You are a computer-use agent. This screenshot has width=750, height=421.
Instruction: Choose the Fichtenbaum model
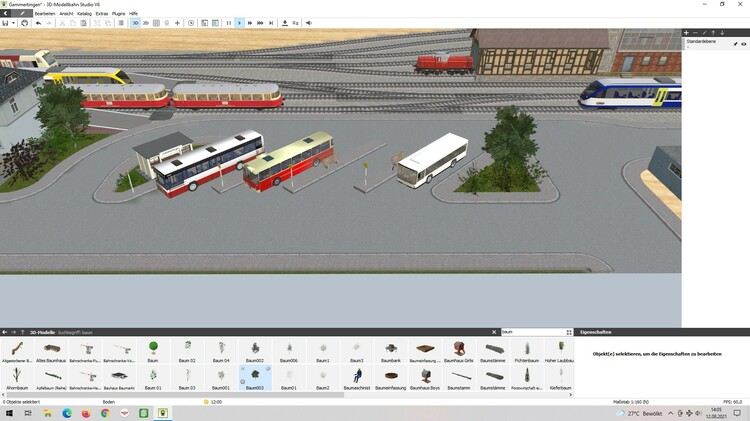527,349
